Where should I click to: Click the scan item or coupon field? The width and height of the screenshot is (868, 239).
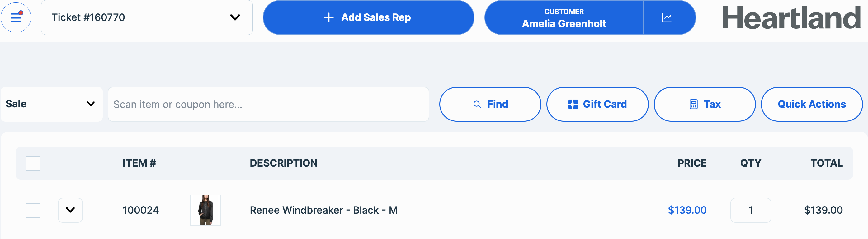(x=268, y=104)
